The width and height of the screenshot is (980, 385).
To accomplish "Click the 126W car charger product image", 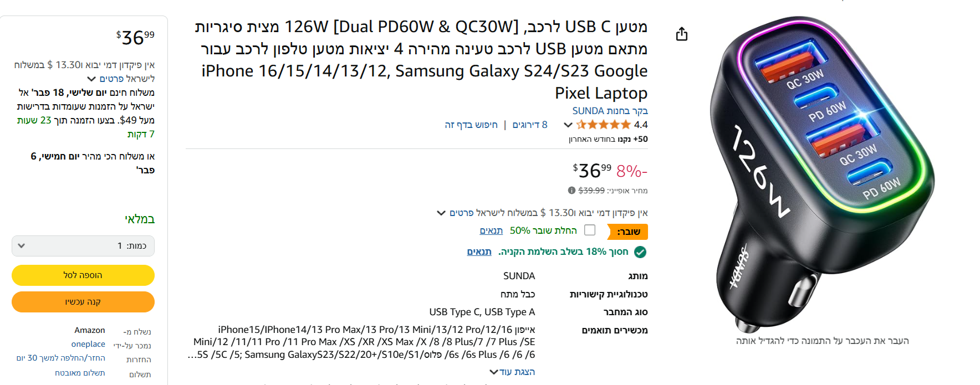I will pyautogui.click(x=822, y=172).
